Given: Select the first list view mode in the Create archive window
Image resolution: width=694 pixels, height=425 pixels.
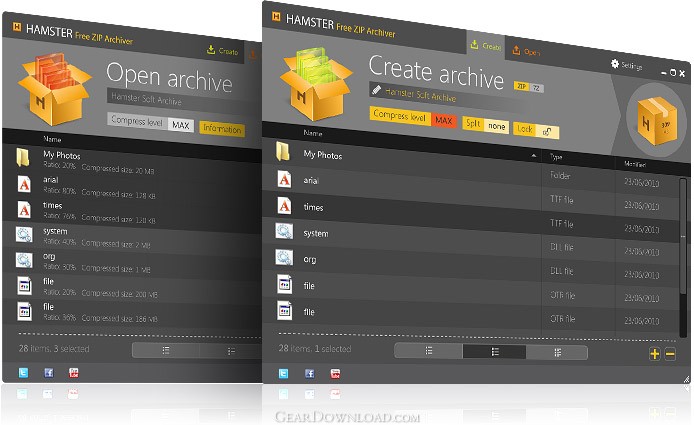Looking at the screenshot, I should coord(428,351).
